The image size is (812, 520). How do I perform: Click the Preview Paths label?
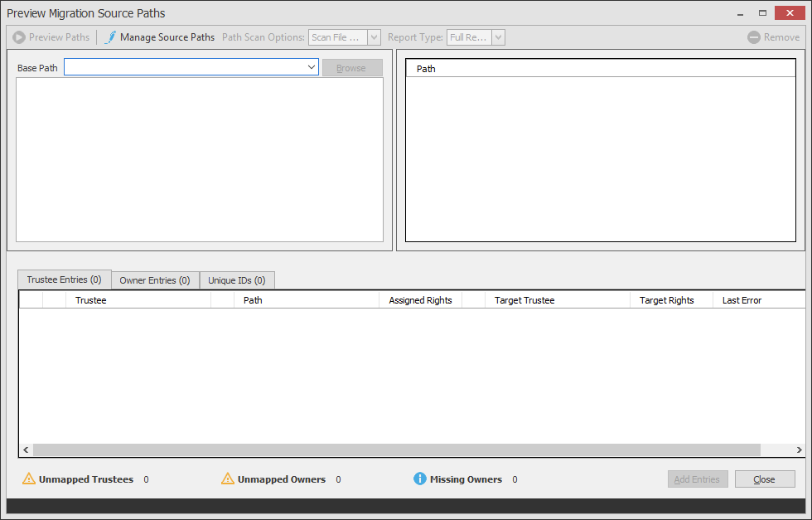tap(59, 37)
